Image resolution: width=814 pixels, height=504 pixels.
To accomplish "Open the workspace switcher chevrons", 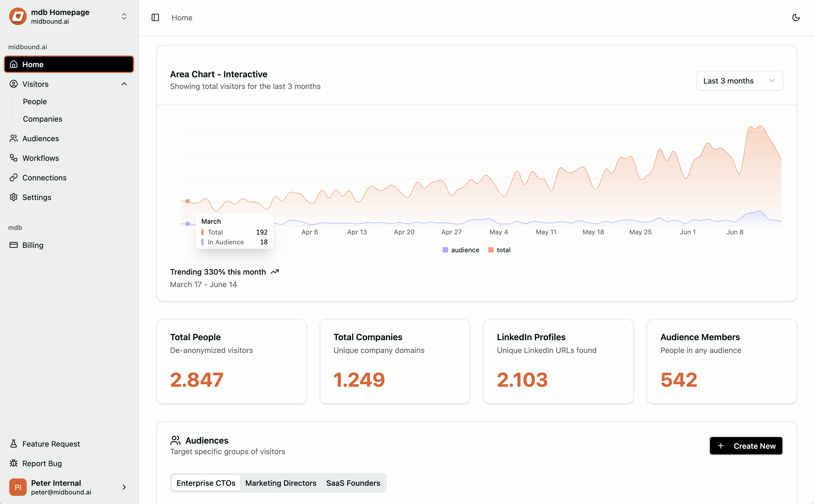I will (x=124, y=16).
